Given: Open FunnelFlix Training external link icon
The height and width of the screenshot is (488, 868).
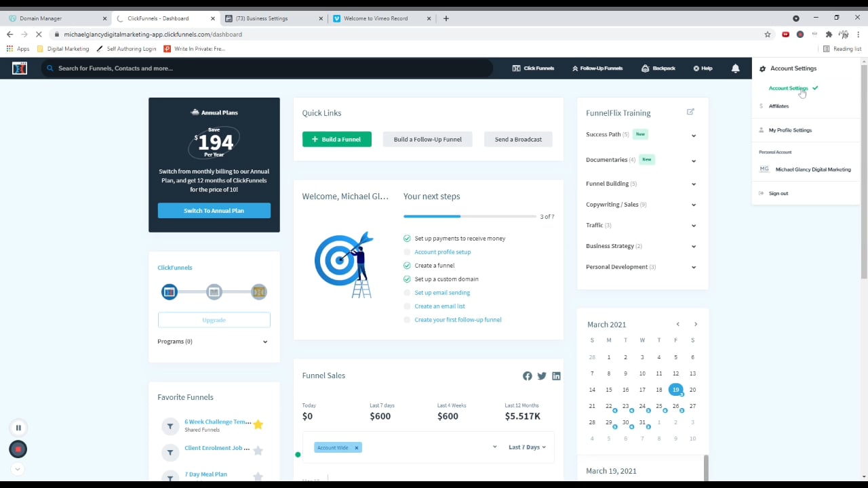Looking at the screenshot, I should (690, 112).
